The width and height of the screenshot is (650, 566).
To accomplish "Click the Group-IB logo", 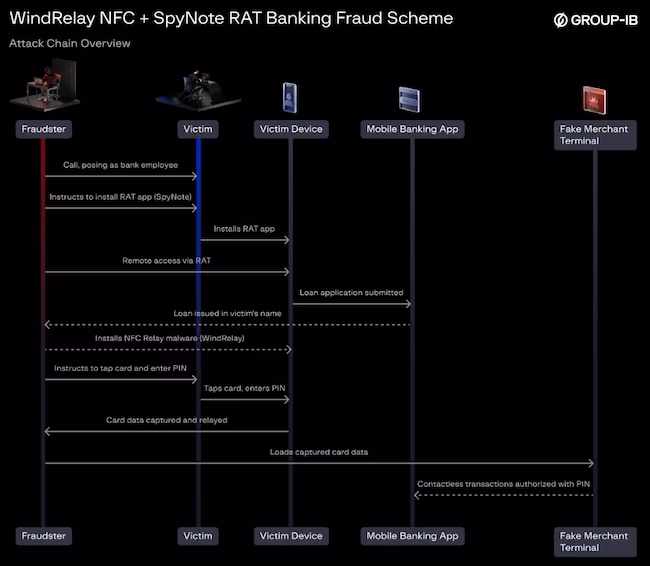I will tap(596, 19).
